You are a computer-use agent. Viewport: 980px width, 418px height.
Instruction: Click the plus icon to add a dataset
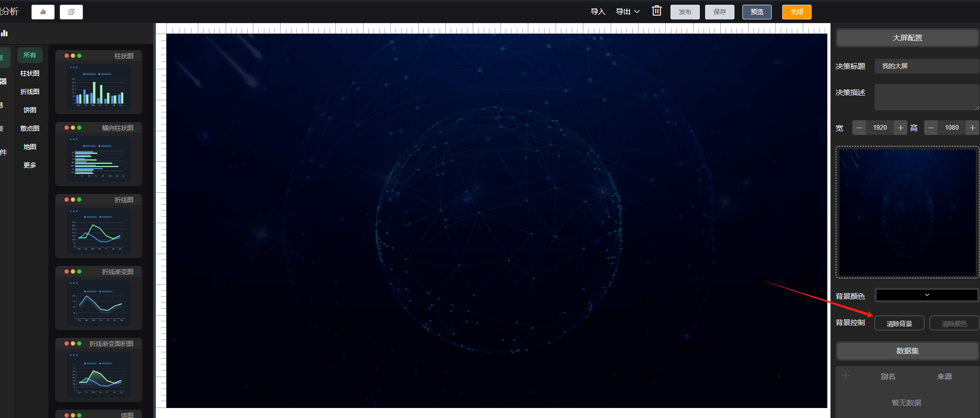coord(845,376)
